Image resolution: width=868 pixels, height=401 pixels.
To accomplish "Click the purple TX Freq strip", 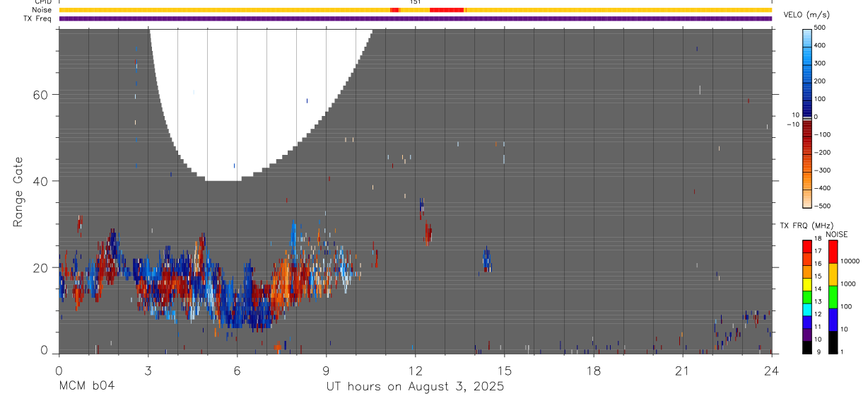I will 416,18.
